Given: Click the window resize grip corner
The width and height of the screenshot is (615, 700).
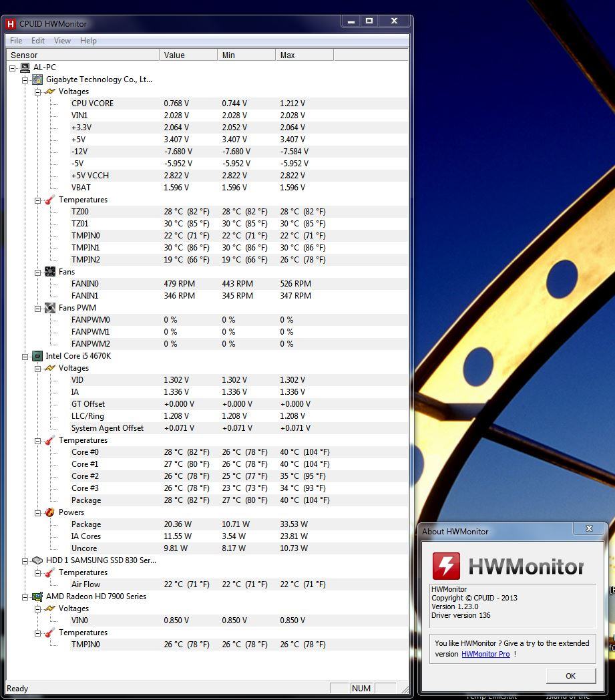Looking at the screenshot, I should coord(405,689).
